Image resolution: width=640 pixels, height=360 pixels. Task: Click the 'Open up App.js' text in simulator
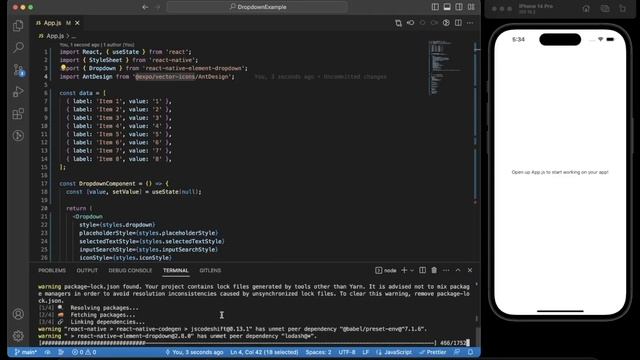(560, 172)
